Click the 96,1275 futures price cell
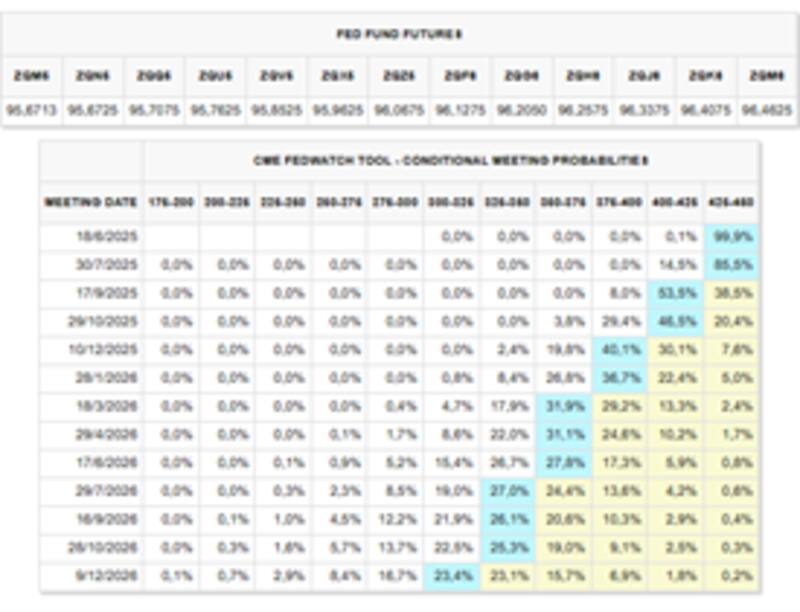 pos(460,110)
